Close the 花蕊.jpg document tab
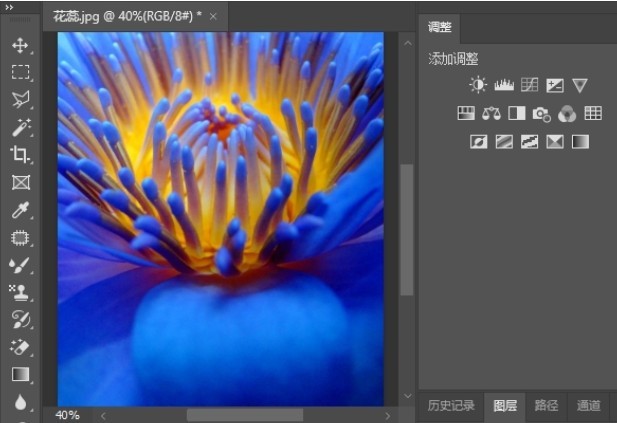617x423 pixels. pyautogui.click(x=213, y=17)
